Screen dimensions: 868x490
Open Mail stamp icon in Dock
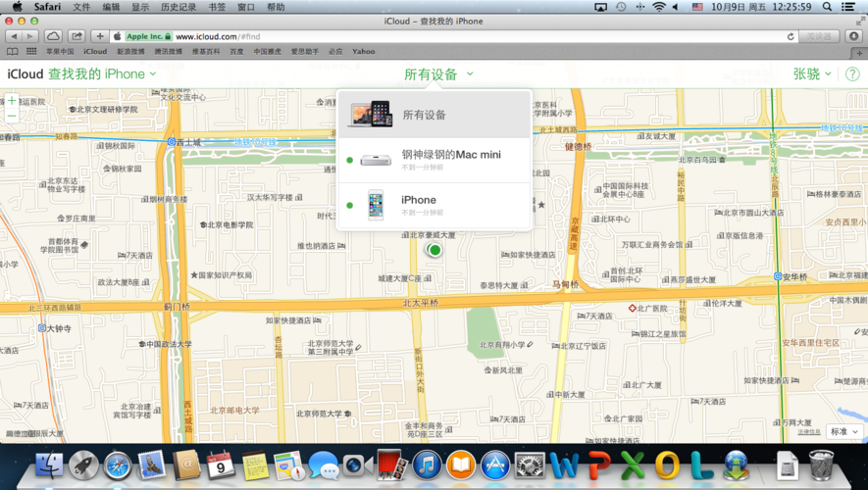tap(152, 465)
